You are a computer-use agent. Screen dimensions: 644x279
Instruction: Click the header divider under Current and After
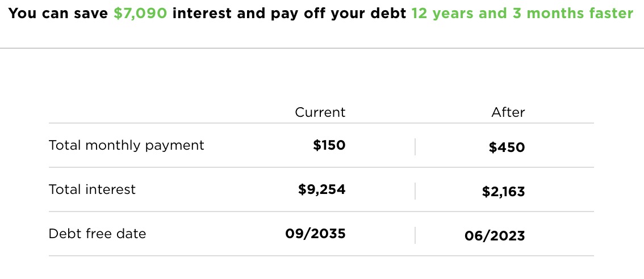pyautogui.click(x=321, y=123)
